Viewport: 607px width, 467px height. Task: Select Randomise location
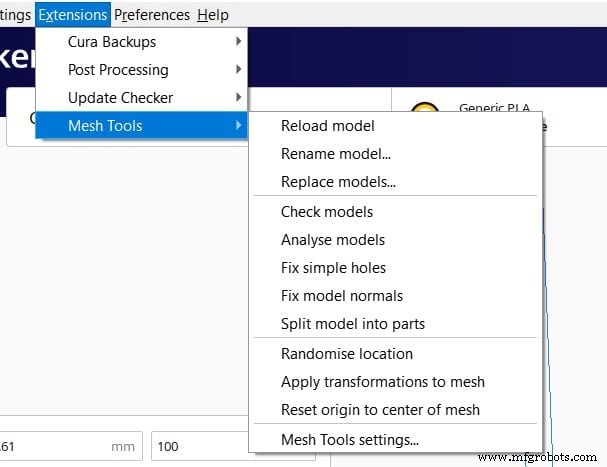(x=347, y=354)
